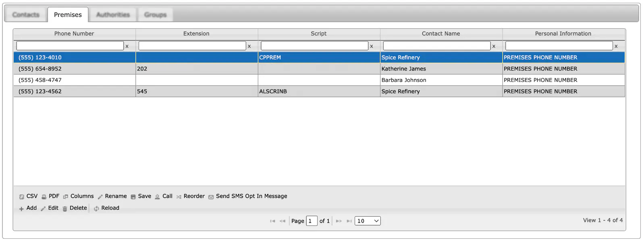
Task: Click Spice Refinery in the 545 extension row
Action: [x=401, y=92]
